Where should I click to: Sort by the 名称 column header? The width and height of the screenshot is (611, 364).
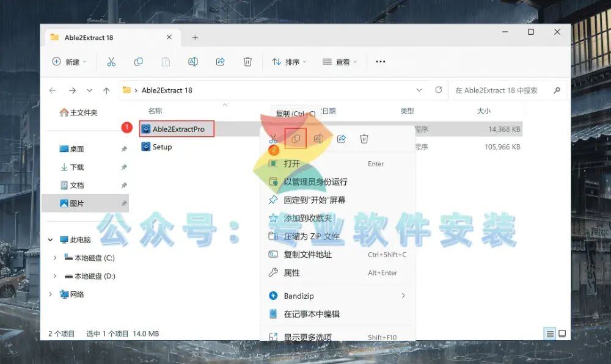point(155,111)
